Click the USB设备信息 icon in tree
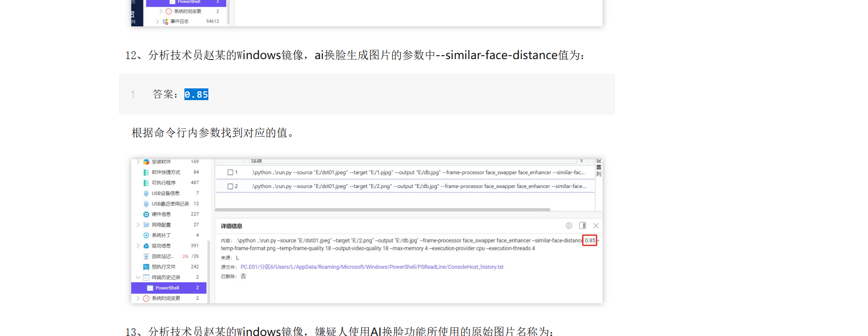Viewport: 868px width, 336px height. click(x=146, y=193)
